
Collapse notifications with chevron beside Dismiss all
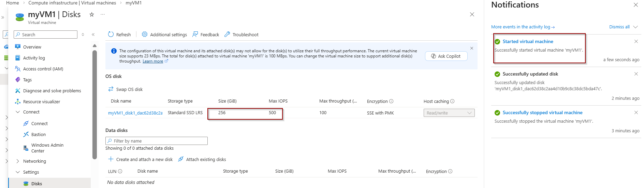click(x=635, y=27)
